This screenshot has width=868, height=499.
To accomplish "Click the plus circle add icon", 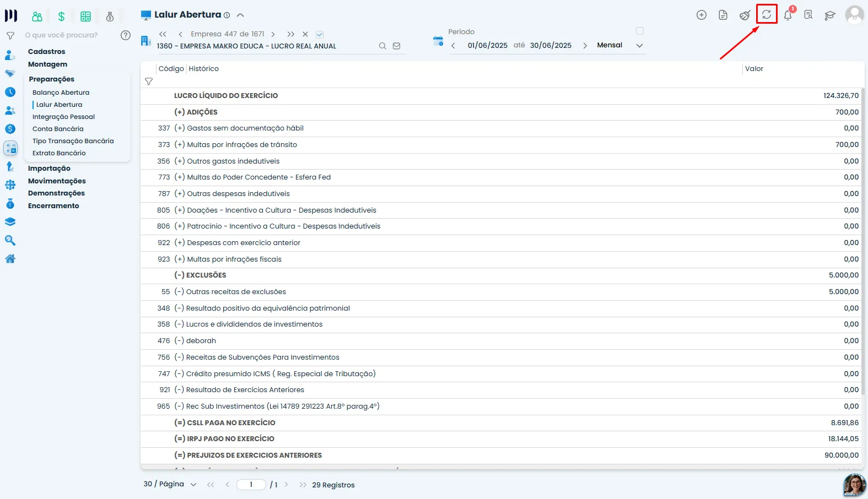I will pos(702,15).
